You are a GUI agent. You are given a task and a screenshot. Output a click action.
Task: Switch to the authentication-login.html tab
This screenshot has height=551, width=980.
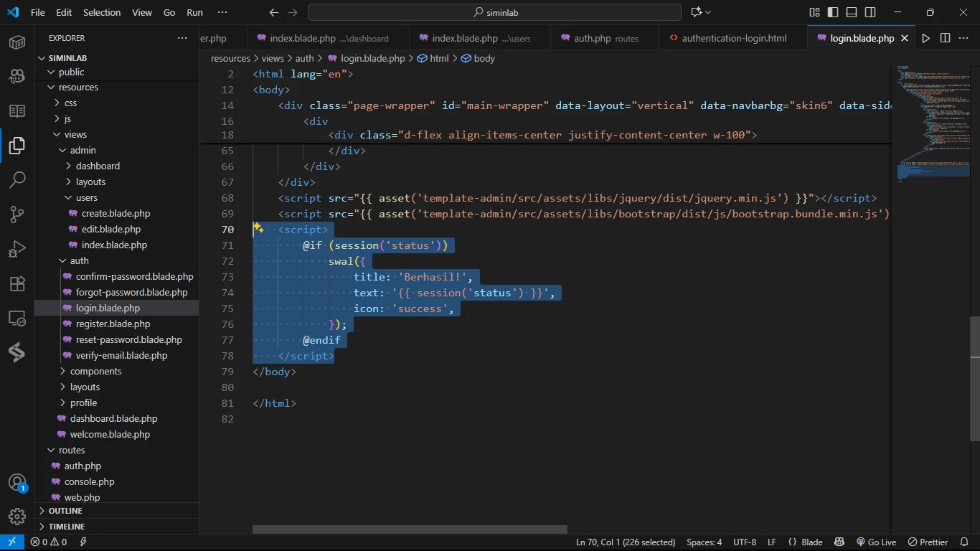(733, 38)
